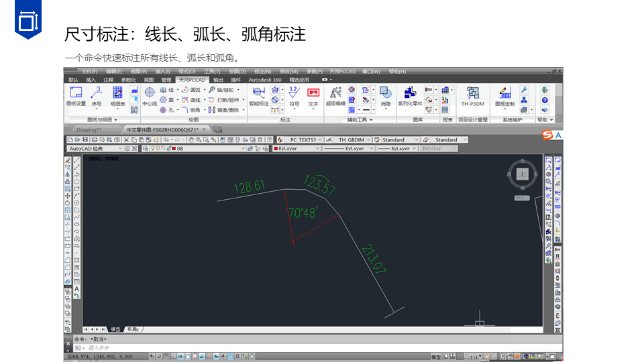Image resolution: width=644 pixels, height=362 pixels.
Task: Toggle the layer freeze sun icon
Action: 158,149
